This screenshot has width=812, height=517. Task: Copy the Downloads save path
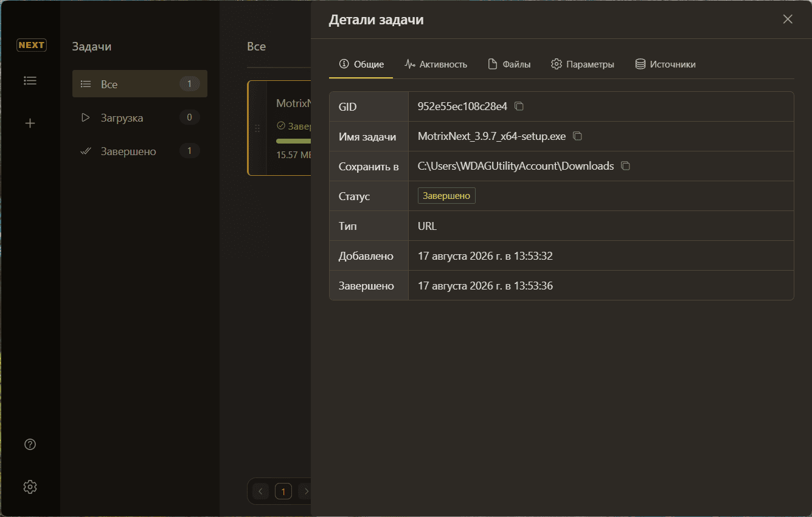625,166
